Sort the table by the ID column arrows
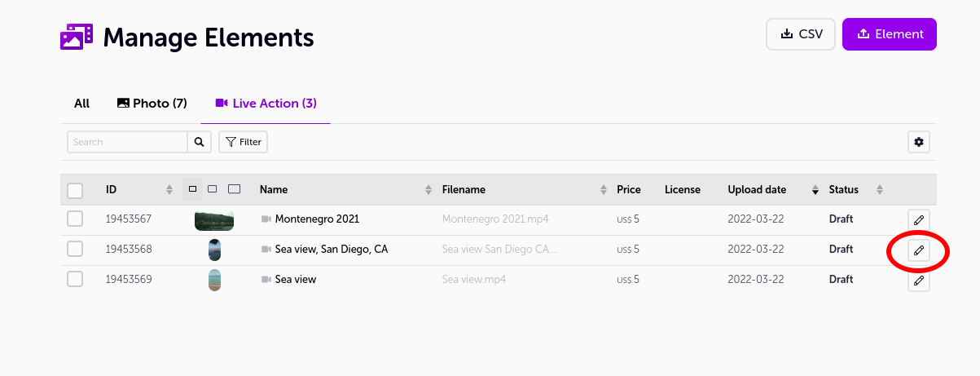 (x=169, y=190)
